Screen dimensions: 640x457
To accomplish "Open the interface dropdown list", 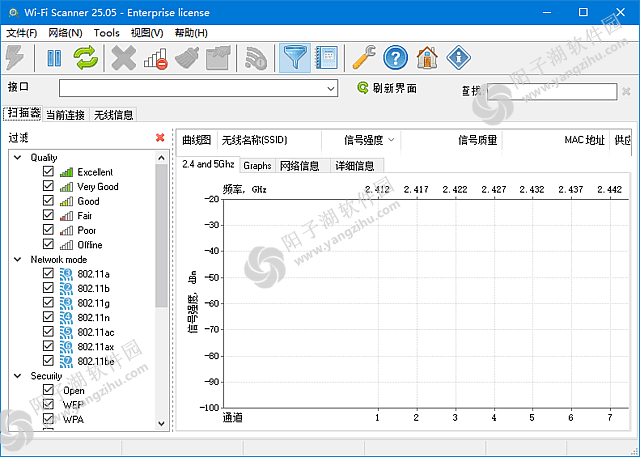I will [331, 89].
